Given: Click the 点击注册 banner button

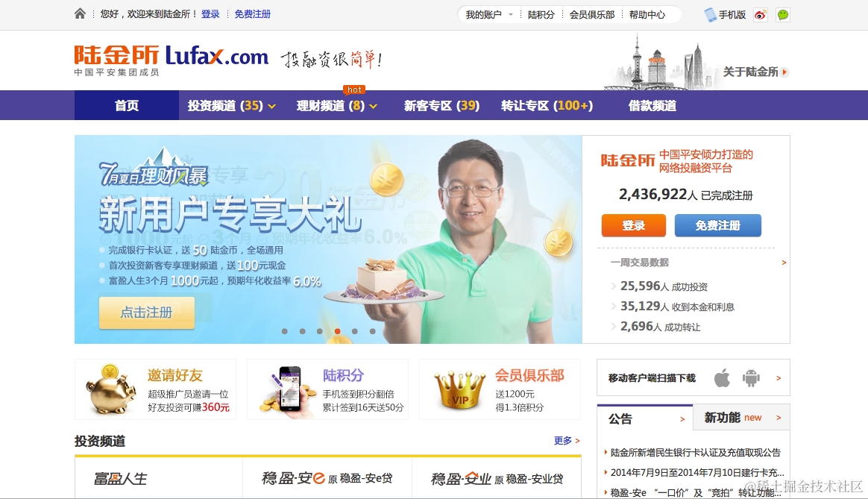Looking at the screenshot, I should 147,313.
